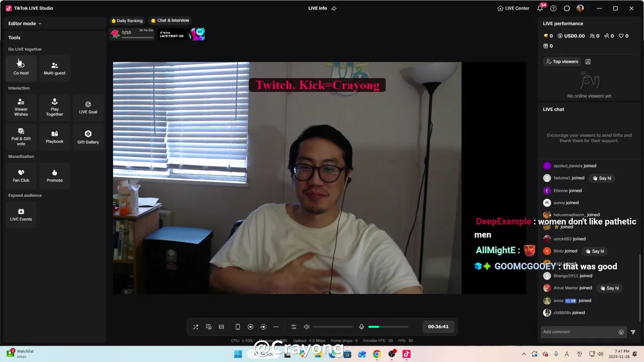Open the Co-host tool
Viewport: 644px width, 362px height.
tap(21, 68)
